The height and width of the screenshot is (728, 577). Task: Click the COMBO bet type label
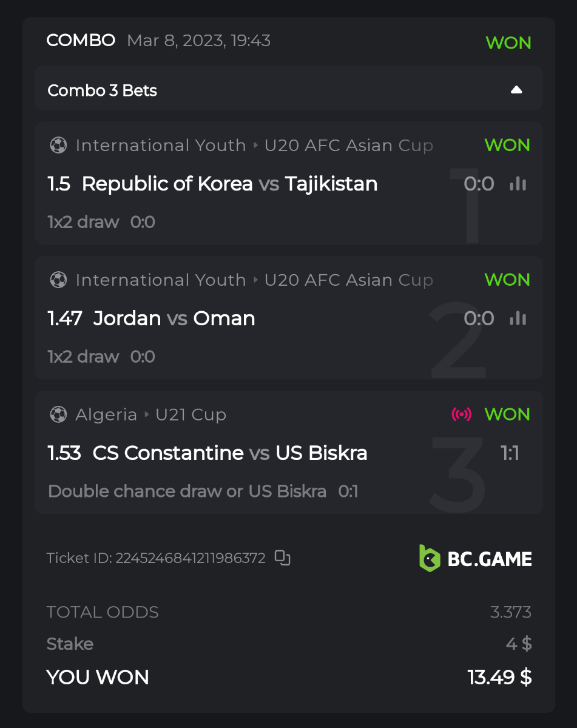(81, 41)
